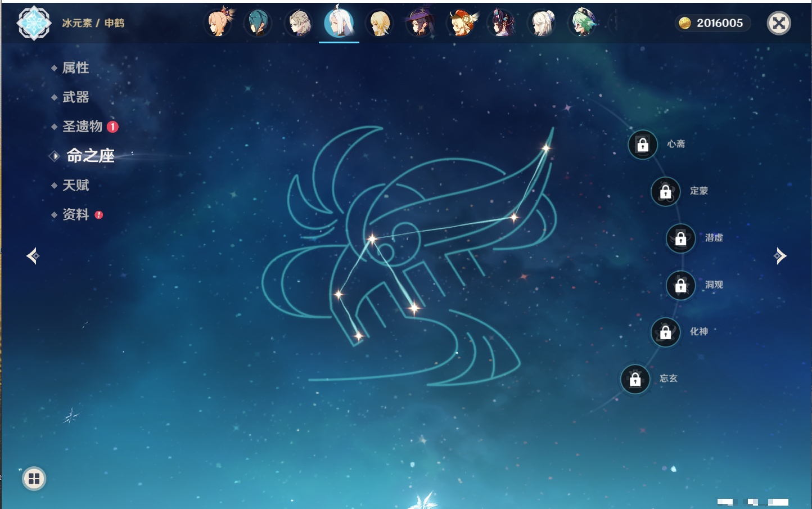This screenshot has height=509, width=812.
Task: Switch to Mona with the purple witch hat
Action: [x=420, y=24]
